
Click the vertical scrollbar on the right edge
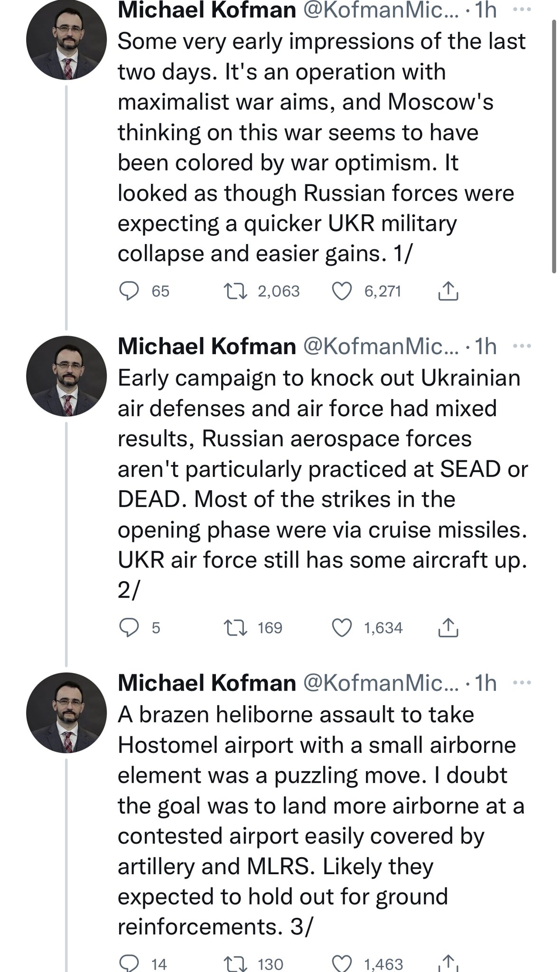(554, 147)
